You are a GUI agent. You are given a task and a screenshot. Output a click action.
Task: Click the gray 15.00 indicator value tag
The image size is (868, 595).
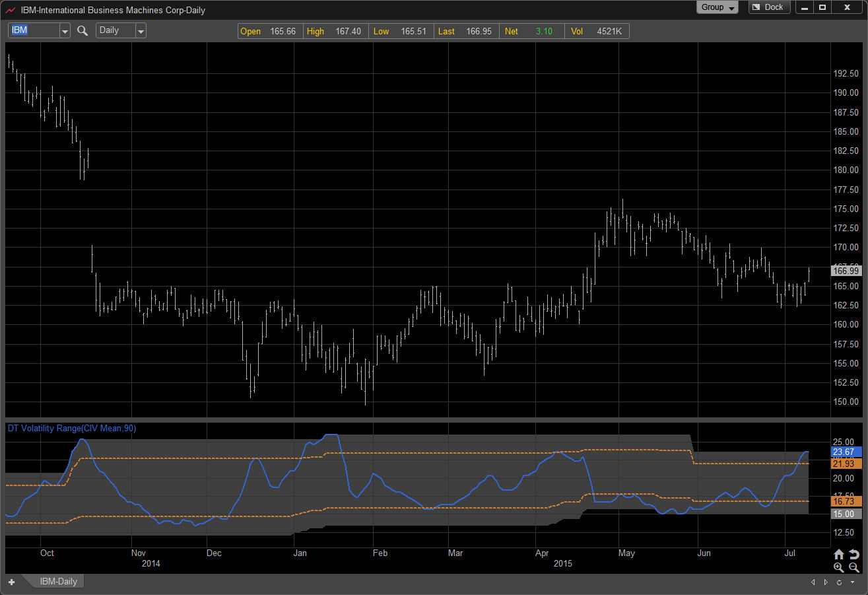tap(846, 514)
